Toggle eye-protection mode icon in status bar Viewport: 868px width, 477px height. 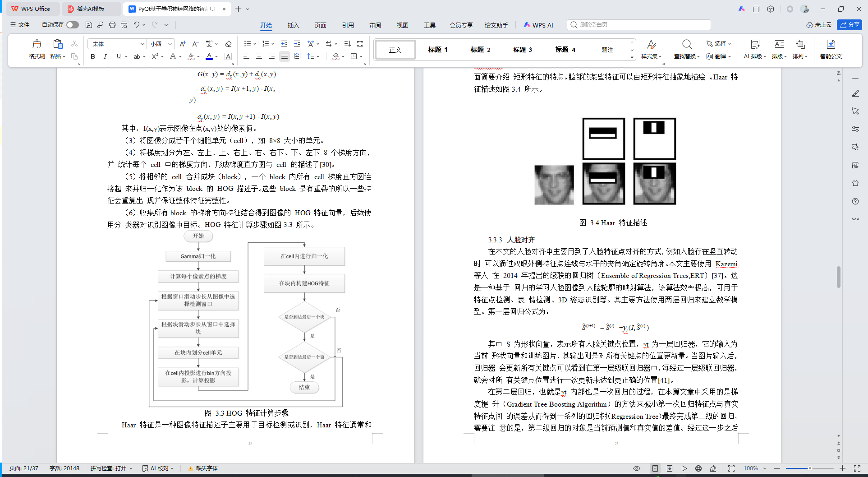637,468
